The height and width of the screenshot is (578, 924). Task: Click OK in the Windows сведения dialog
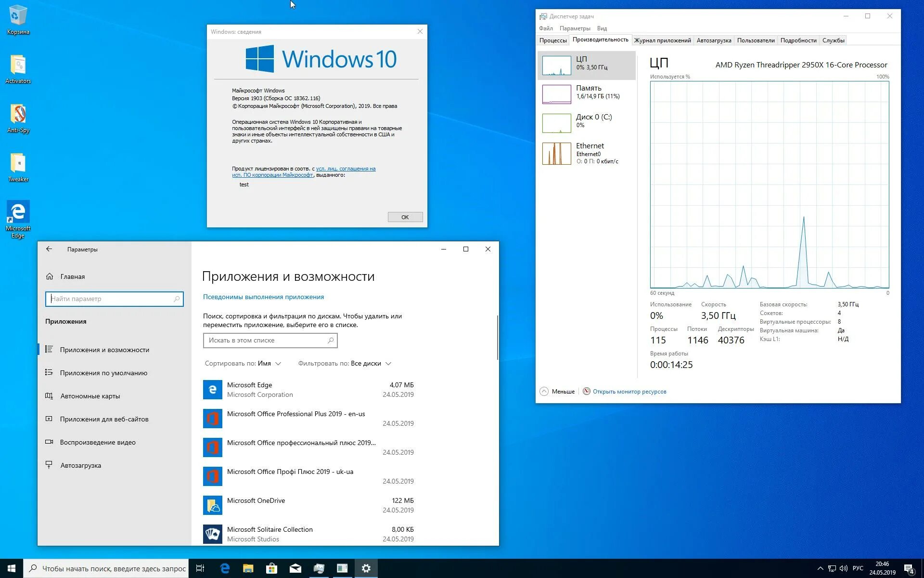point(405,217)
